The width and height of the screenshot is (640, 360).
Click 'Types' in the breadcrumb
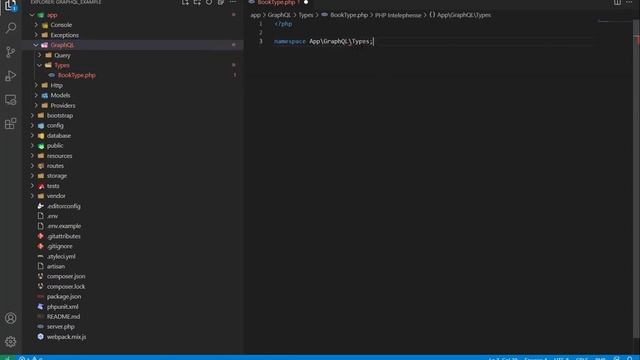(x=306, y=15)
